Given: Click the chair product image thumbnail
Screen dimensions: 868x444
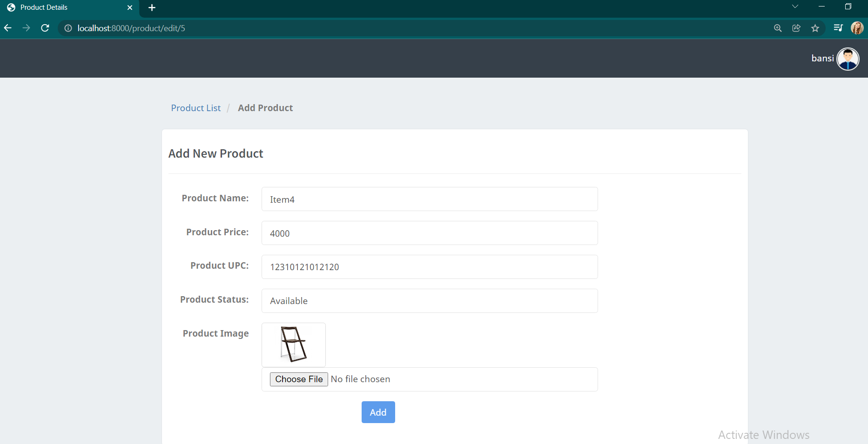Looking at the screenshot, I should click(293, 345).
